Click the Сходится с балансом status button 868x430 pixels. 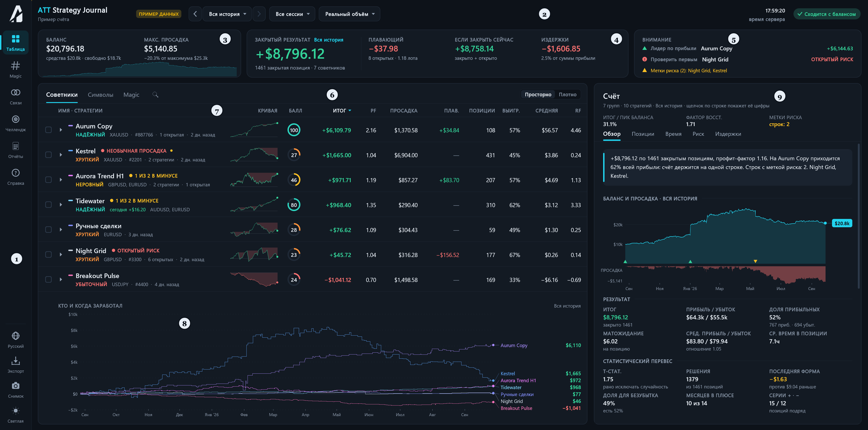[826, 14]
